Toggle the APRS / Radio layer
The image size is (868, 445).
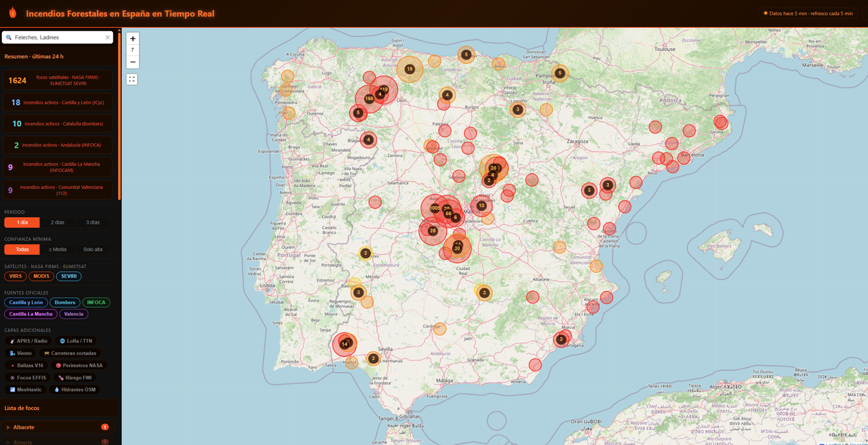29,341
